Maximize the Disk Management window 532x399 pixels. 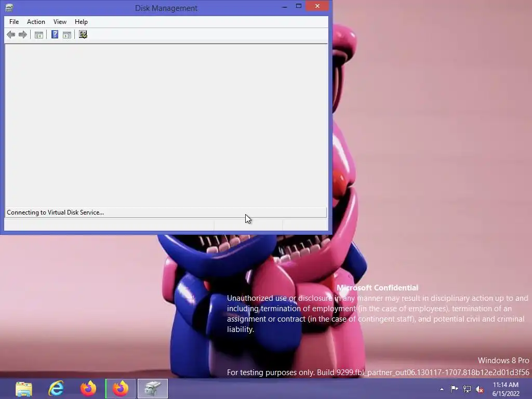tap(299, 6)
